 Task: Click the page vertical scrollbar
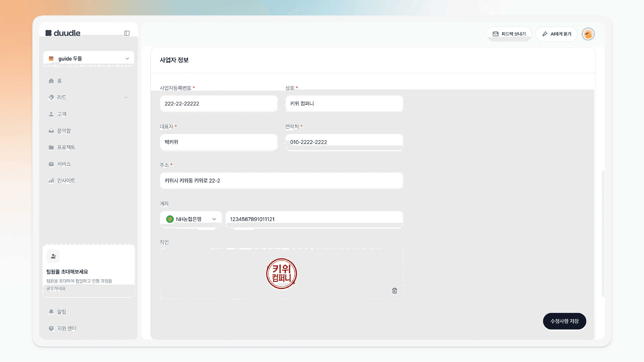tap(603, 234)
